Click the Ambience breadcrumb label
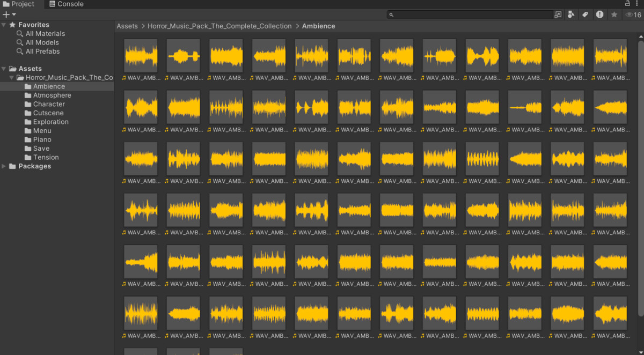This screenshot has height=355, width=644. [318, 26]
